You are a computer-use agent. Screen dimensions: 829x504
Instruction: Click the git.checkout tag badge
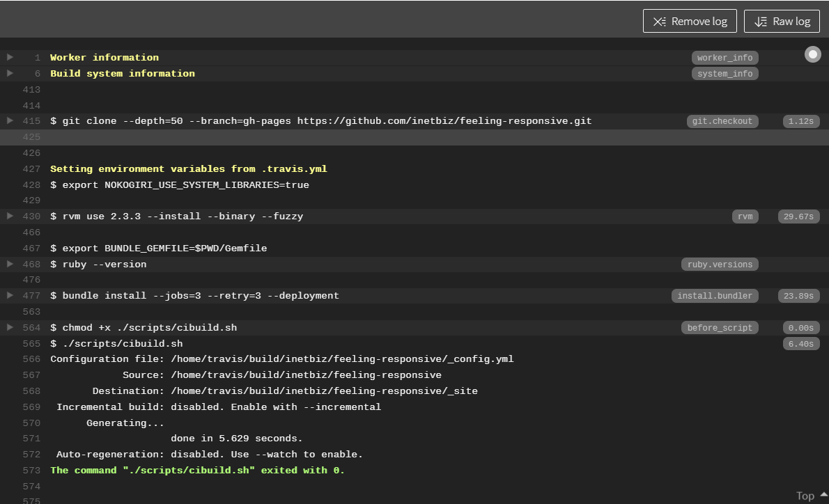pyautogui.click(x=722, y=121)
